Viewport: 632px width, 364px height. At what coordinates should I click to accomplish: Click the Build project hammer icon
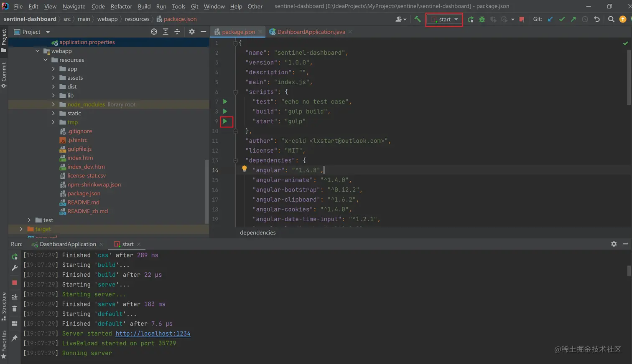tap(417, 19)
